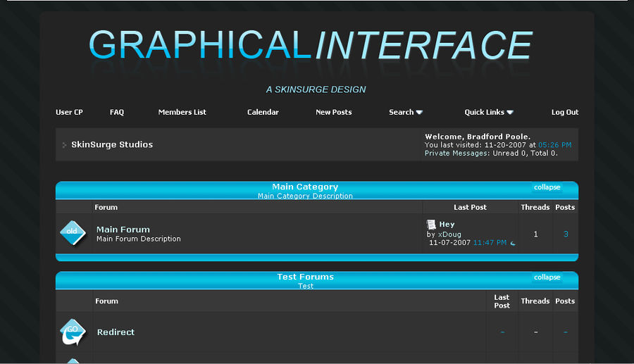The height and width of the screenshot is (364, 634).
Task: Click Main Forum posts count 3
Action: [566, 234]
